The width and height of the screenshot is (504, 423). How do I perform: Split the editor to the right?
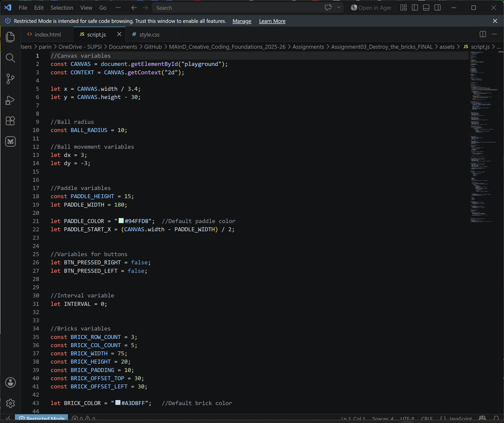click(483, 34)
